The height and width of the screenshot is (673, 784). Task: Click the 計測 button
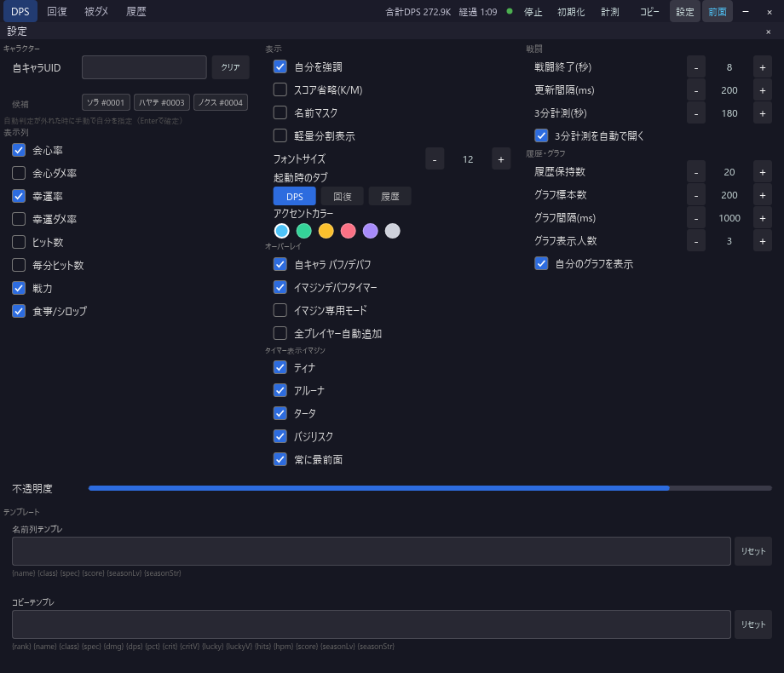[610, 12]
